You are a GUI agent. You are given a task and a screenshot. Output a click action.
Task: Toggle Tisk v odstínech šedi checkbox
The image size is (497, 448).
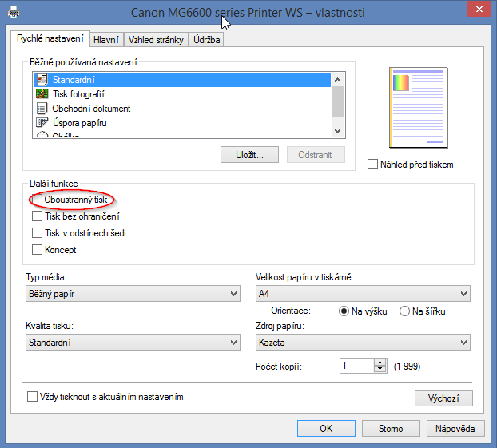pos(37,233)
